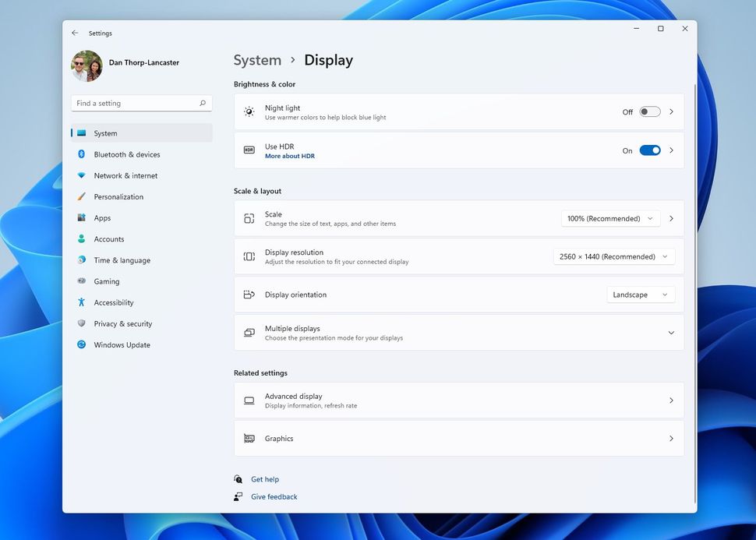Expand the Multiple displays section
Screen dimensions: 756x540
[x=670, y=333]
